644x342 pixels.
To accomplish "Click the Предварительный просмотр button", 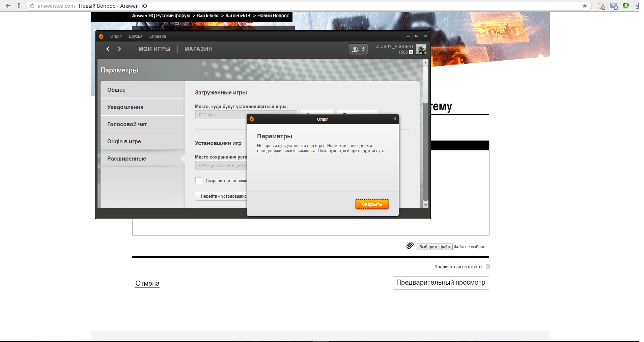I will (441, 283).
